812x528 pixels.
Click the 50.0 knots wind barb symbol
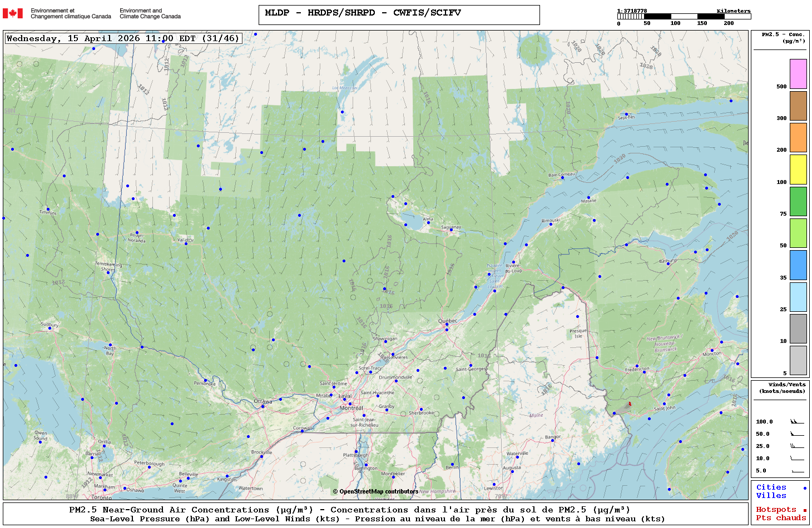796,434
